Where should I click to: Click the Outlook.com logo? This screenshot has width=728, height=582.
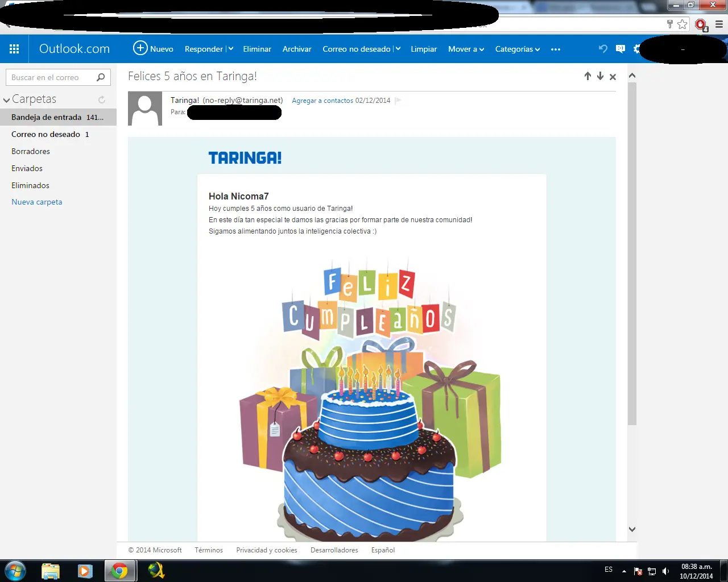pyautogui.click(x=75, y=49)
